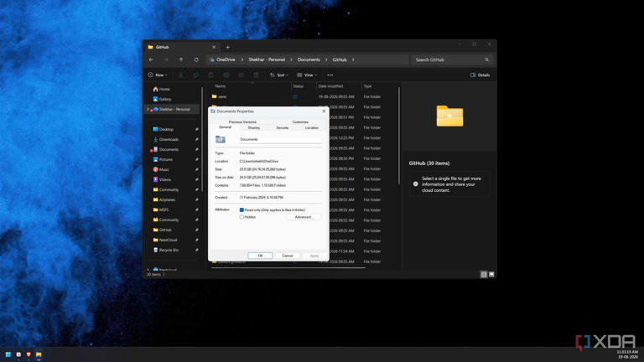Click OK in Documents Properties
Image resolution: width=644 pixels, height=362 pixels.
260,256
